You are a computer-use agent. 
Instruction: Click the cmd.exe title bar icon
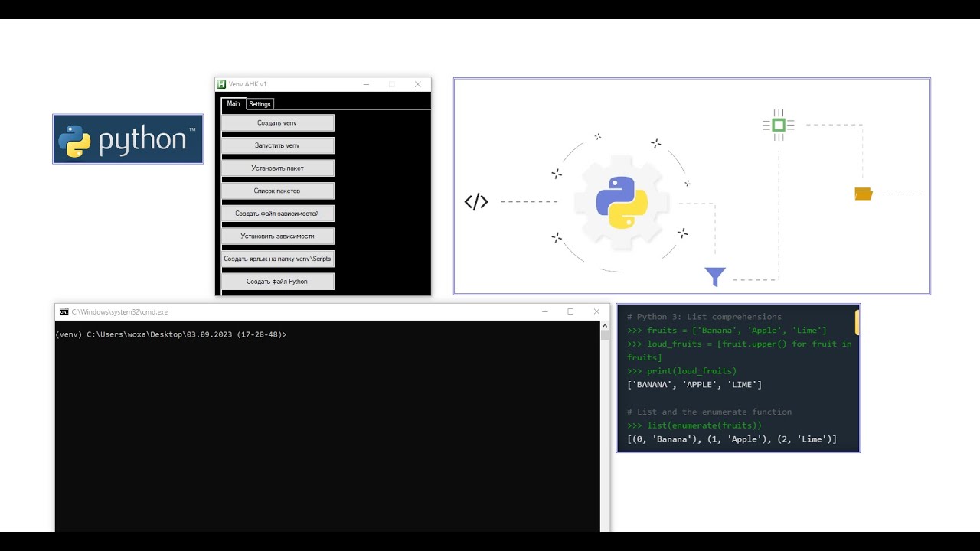[x=64, y=312]
